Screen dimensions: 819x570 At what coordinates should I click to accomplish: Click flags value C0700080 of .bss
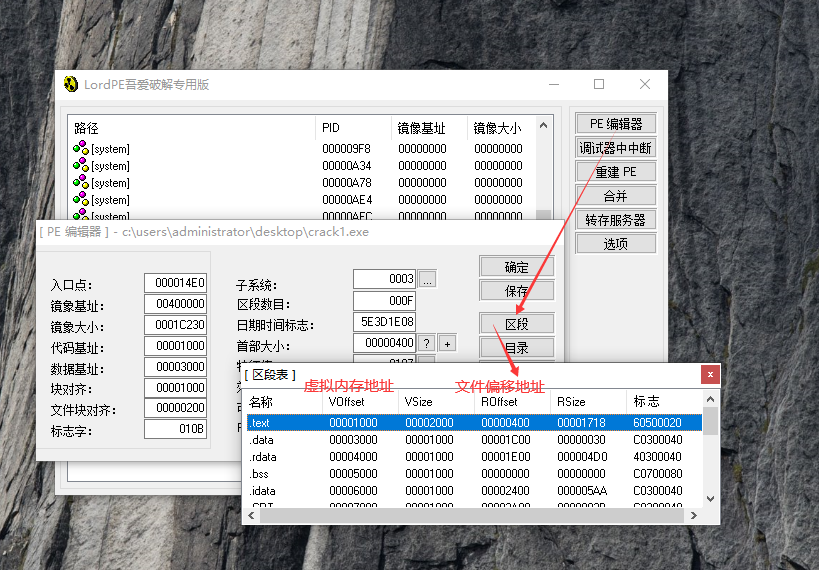pos(658,474)
